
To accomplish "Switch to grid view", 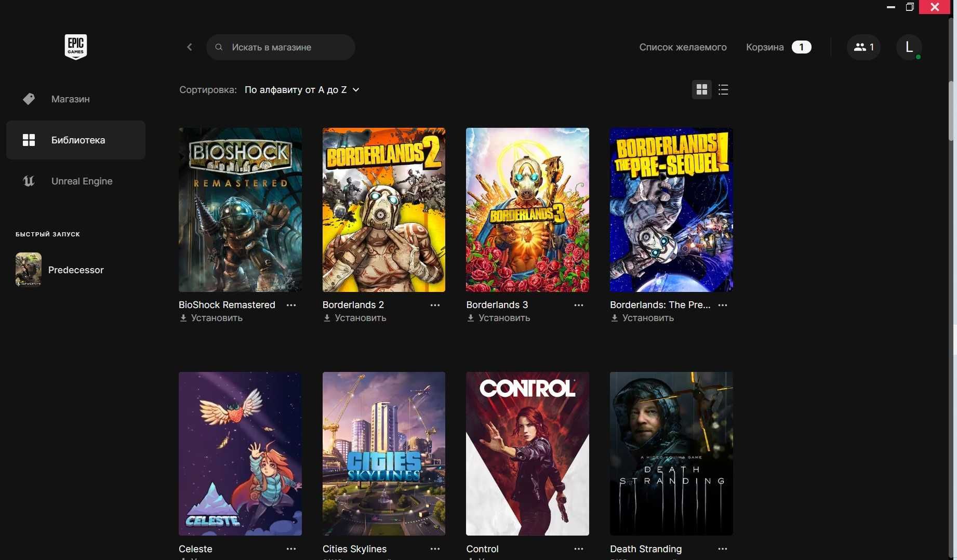I will click(x=702, y=90).
